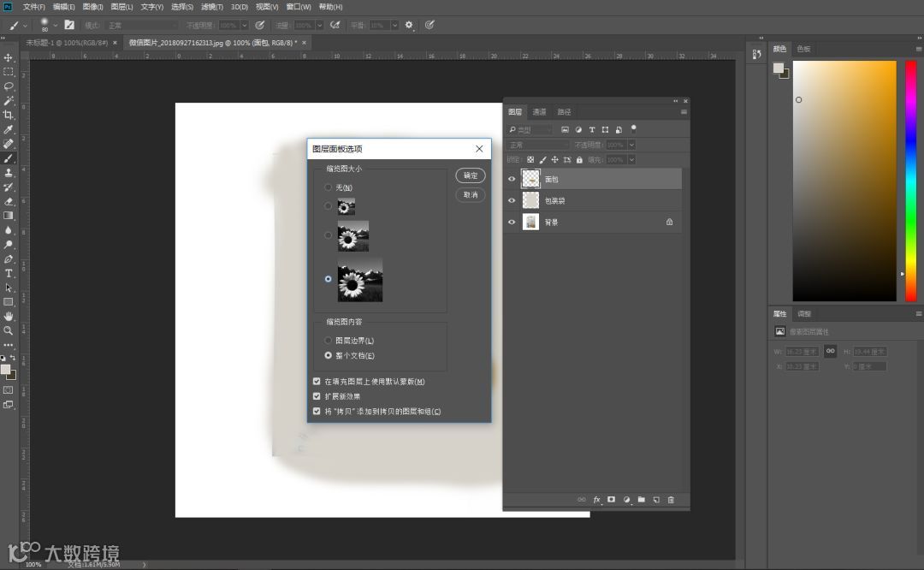Open layer blend mode dropdown

point(538,145)
